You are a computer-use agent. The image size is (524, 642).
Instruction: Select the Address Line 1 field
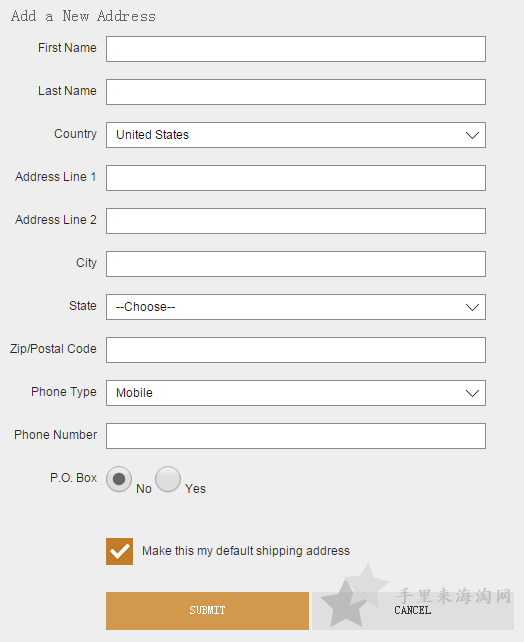pos(296,178)
